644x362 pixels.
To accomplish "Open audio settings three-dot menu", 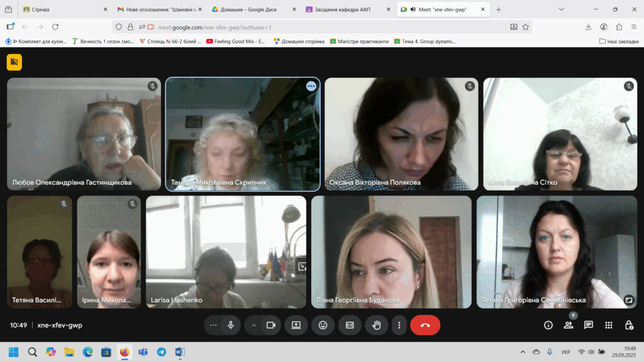I will click(x=214, y=325).
